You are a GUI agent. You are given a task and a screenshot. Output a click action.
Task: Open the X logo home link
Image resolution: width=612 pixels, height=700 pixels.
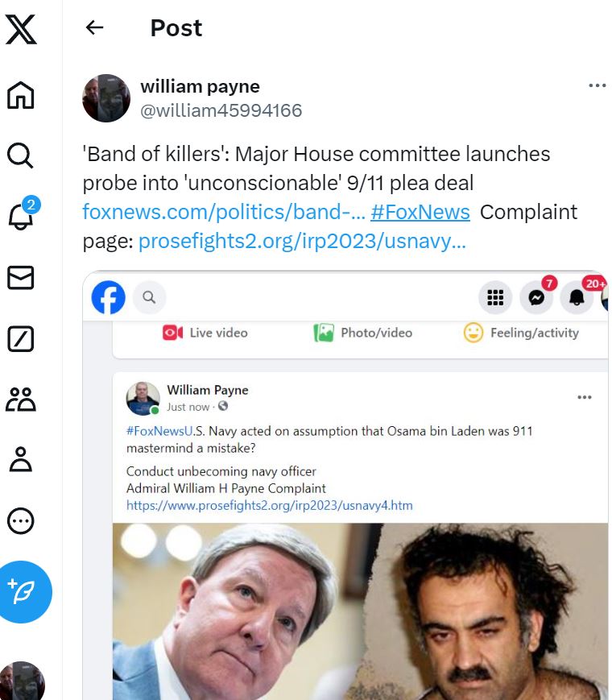pos(20,30)
